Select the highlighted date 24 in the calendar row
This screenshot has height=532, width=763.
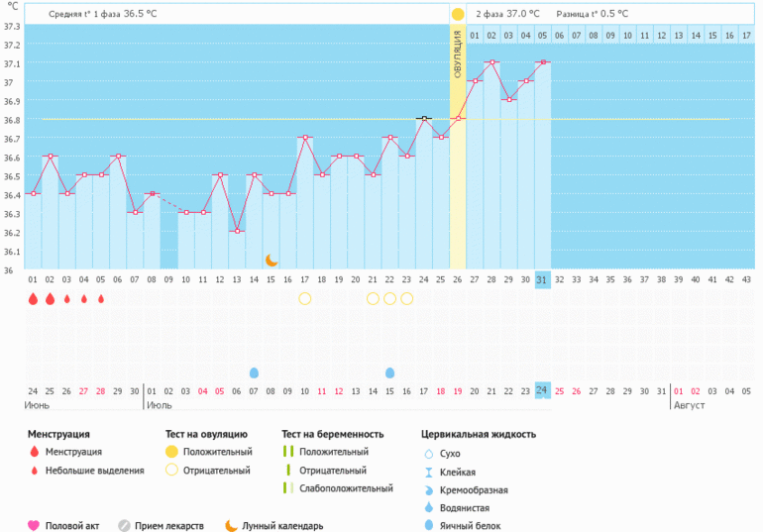(542, 390)
